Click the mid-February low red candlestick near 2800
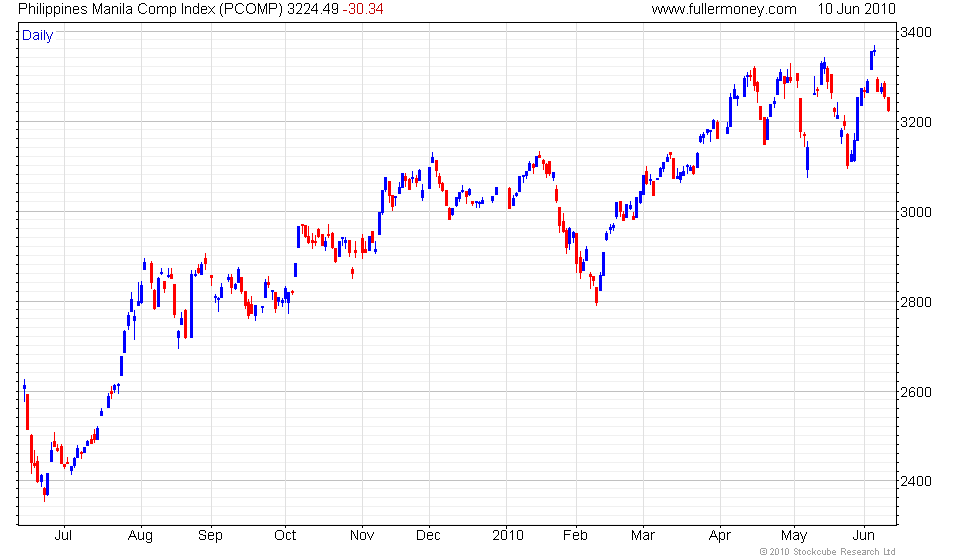Screen dimensions: 980x560 tap(596, 296)
